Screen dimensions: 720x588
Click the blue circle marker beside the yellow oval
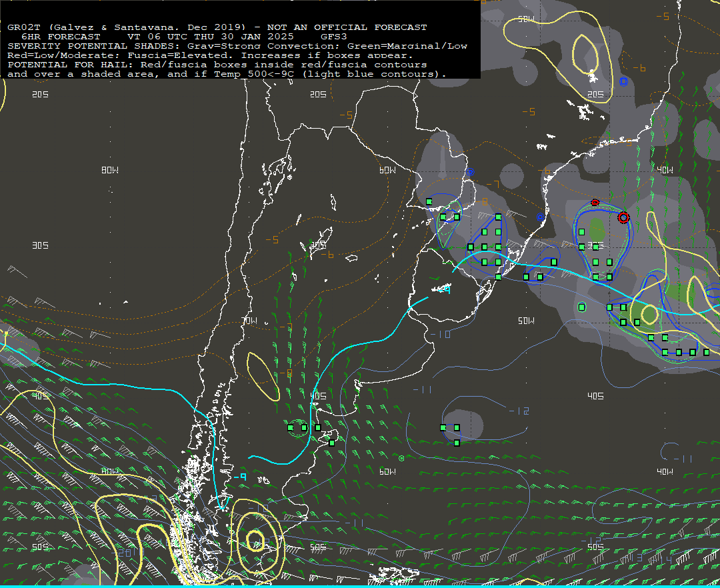click(623, 82)
